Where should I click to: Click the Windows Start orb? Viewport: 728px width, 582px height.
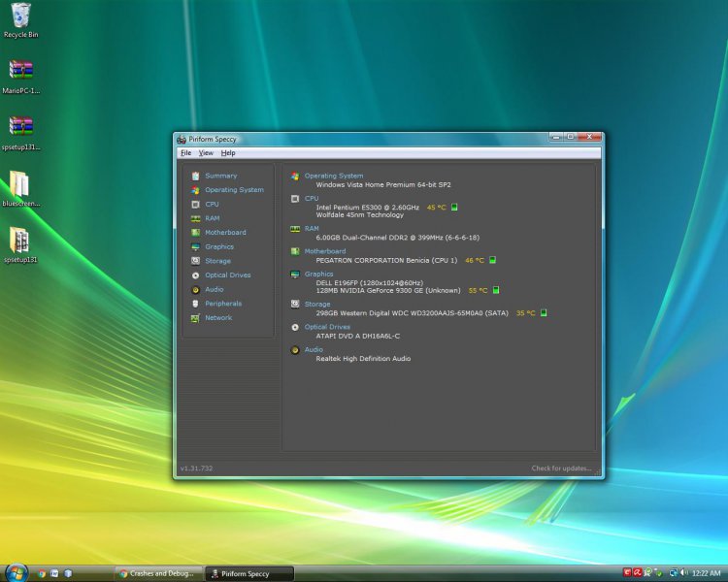17,572
